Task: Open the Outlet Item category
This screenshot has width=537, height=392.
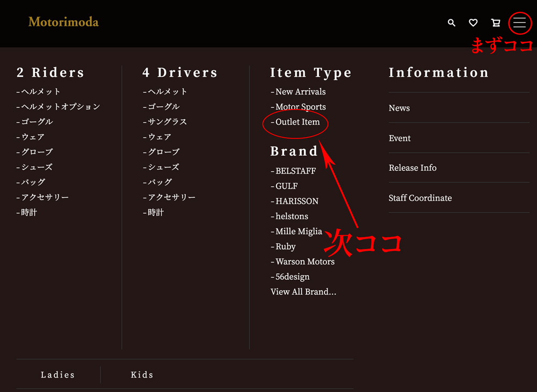Action: (297, 122)
